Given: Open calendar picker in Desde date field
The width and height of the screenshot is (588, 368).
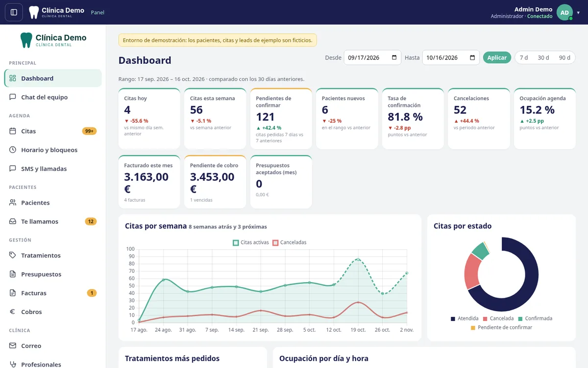Looking at the screenshot, I should [x=394, y=57].
